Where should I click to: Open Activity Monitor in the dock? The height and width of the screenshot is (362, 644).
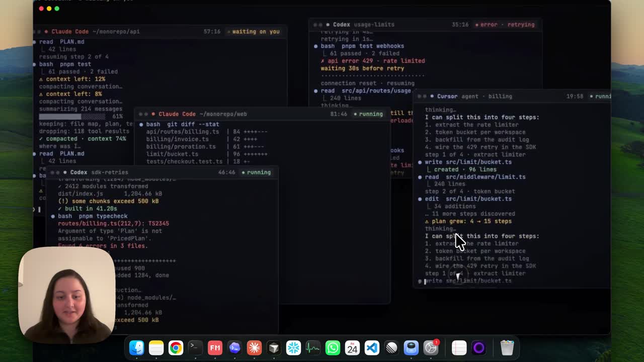pos(313,347)
